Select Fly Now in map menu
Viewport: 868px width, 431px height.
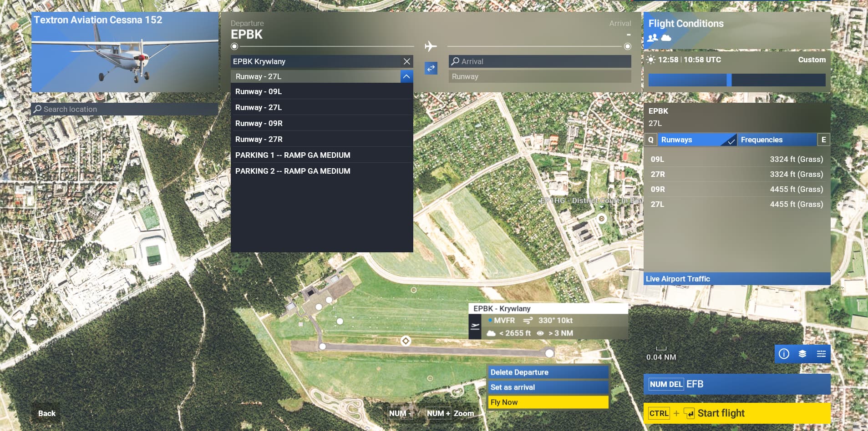(548, 402)
